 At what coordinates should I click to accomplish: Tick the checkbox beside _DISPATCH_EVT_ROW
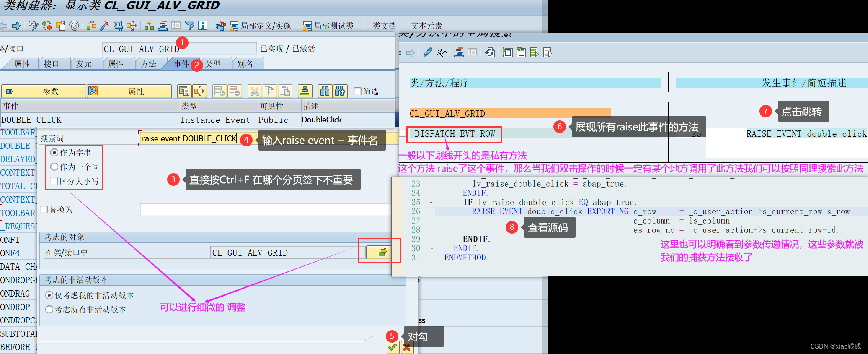tap(403, 133)
